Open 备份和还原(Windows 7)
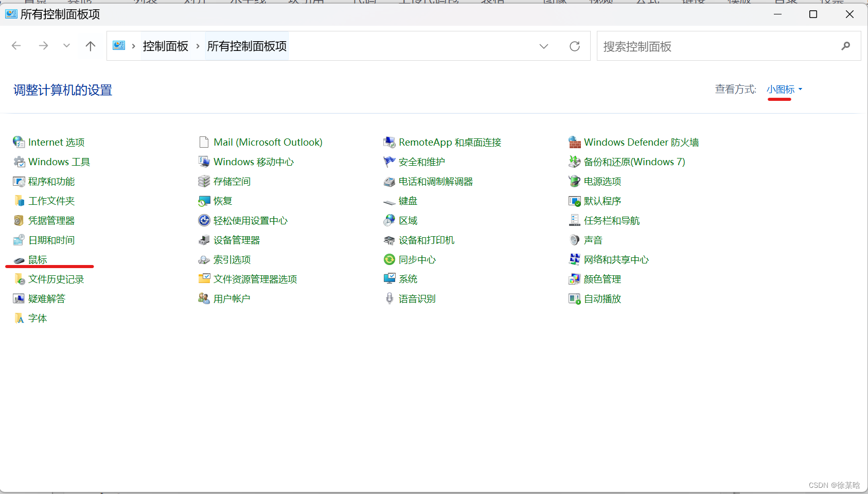 634,162
